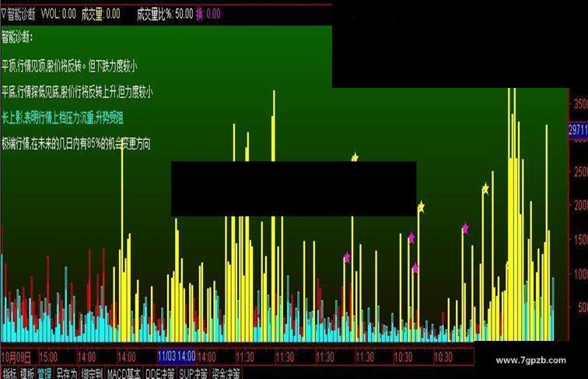Click the 另存为 button
The width and height of the screenshot is (588, 379).
coord(66,374)
